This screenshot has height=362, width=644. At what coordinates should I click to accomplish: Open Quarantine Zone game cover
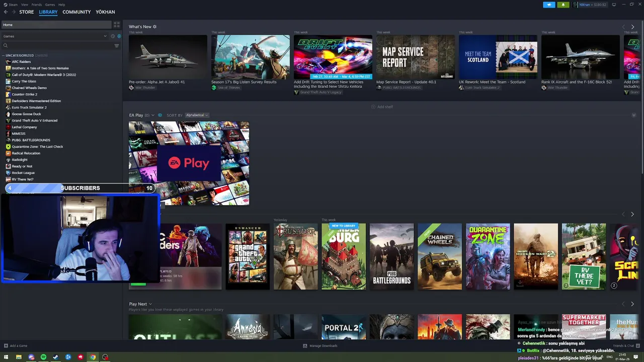click(x=488, y=256)
